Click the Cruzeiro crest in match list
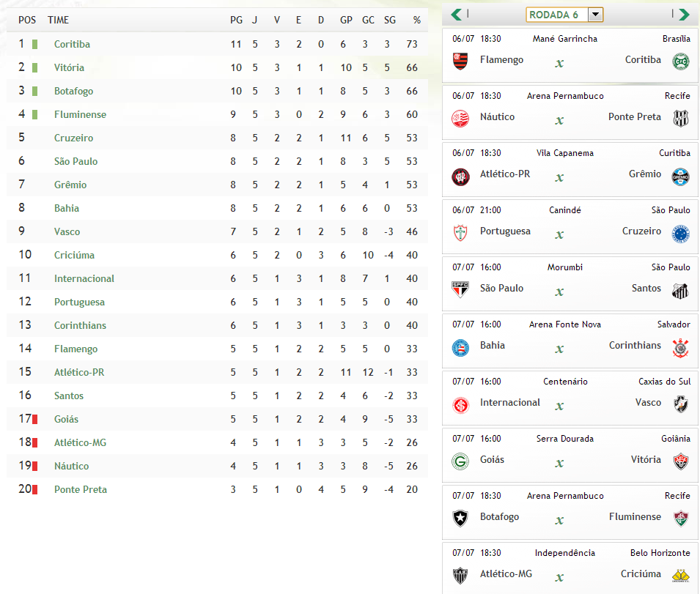700x594 pixels. (x=681, y=233)
